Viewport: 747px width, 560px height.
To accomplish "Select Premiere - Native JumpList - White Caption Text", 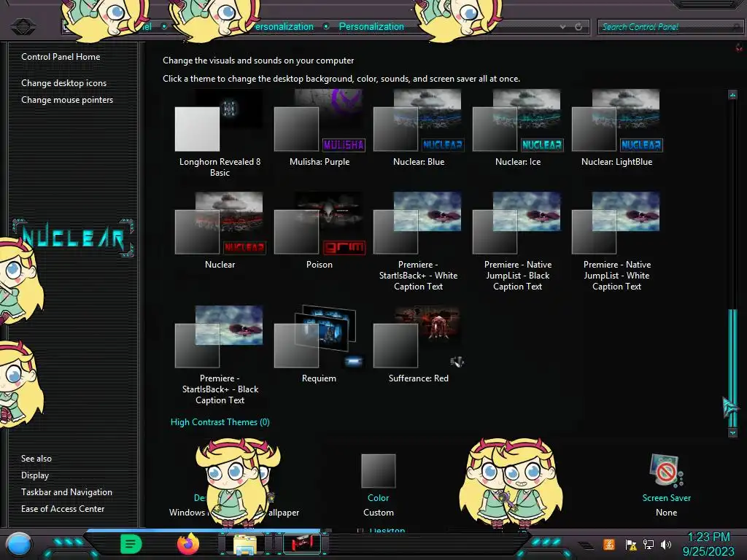I will [x=617, y=242].
